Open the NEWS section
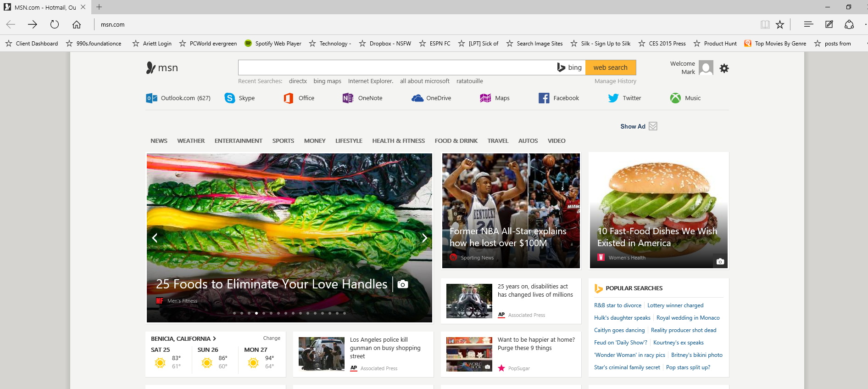This screenshot has height=389, width=868. point(159,141)
